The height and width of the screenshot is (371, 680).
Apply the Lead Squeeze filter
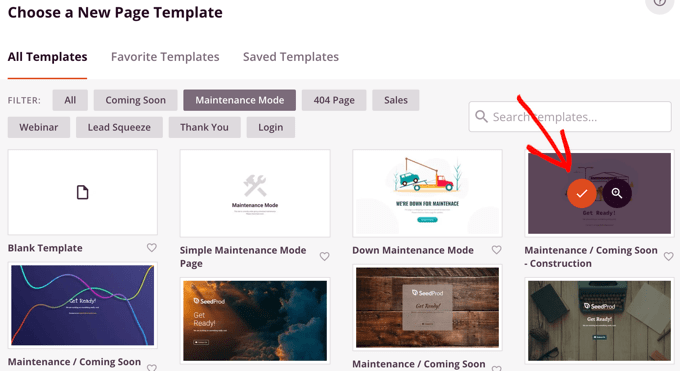coord(119,127)
